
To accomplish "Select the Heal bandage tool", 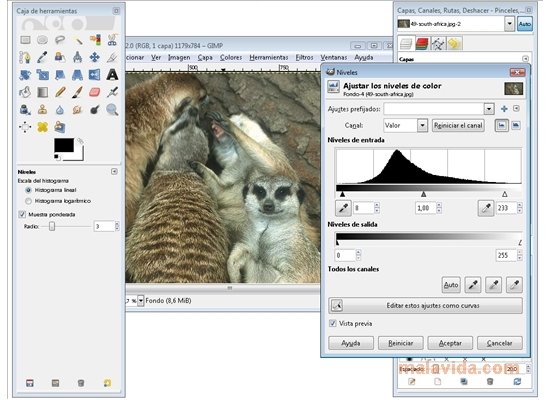I will pyautogui.click(x=42, y=127).
